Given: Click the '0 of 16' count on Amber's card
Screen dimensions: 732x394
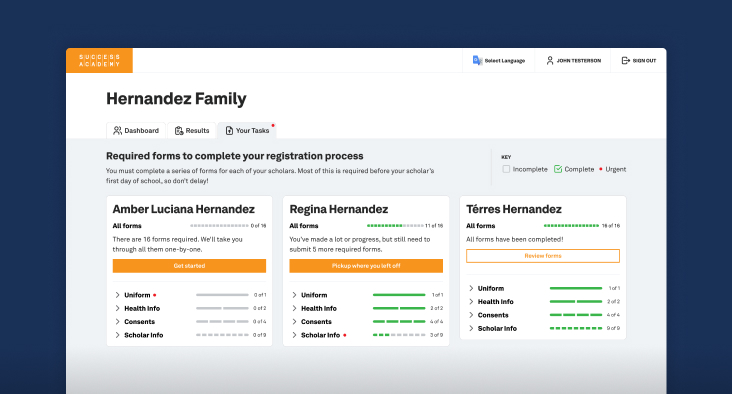Looking at the screenshot, I should pos(258,225).
